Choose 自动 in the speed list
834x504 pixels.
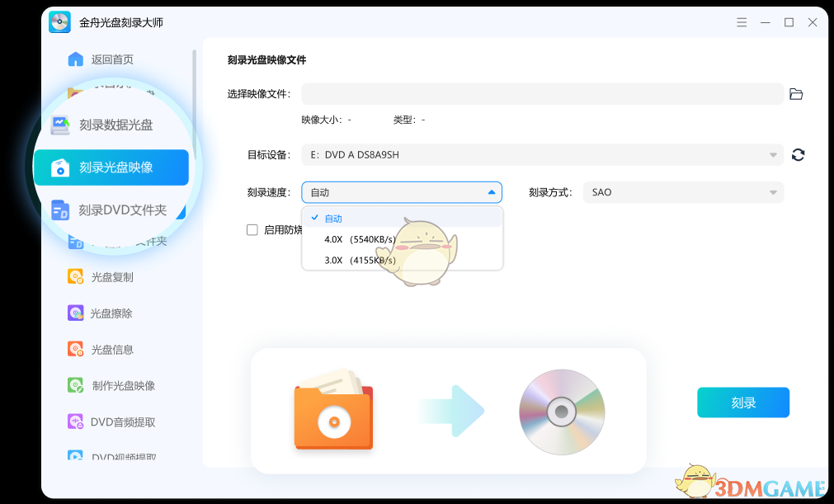click(333, 218)
